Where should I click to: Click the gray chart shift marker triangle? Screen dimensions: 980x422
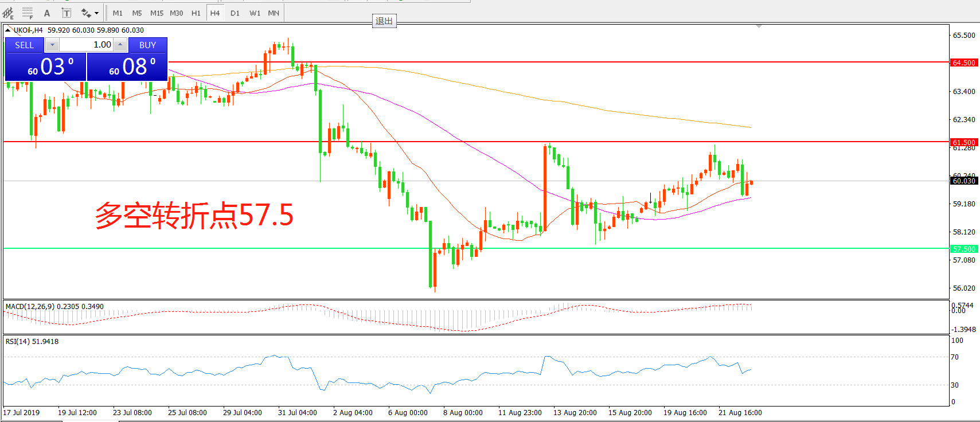coord(759,26)
